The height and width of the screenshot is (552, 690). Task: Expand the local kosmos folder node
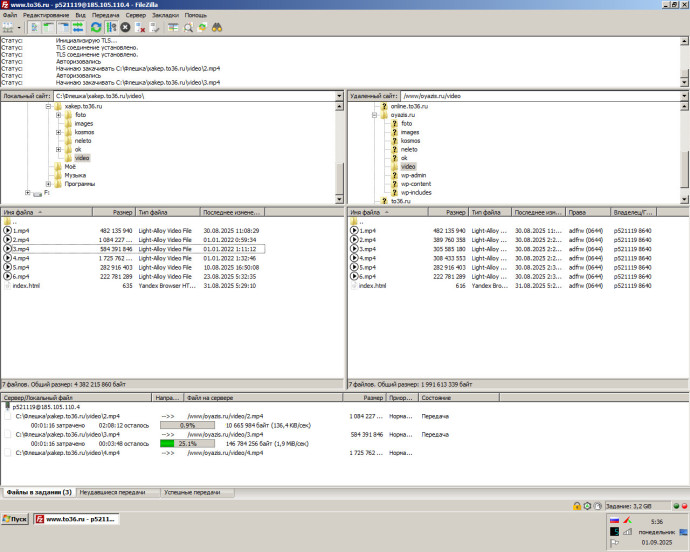pos(59,132)
